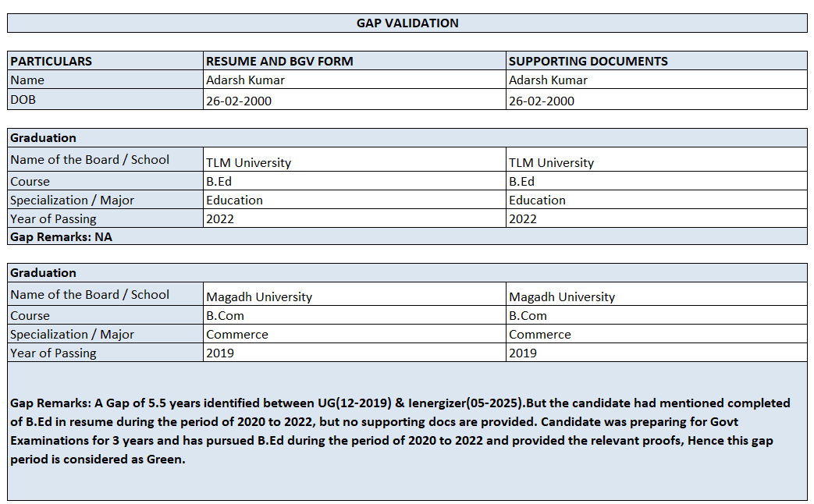This screenshot has height=504, width=814.
Task: Click the GAP VALIDATION title cell
Action: (407, 23)
